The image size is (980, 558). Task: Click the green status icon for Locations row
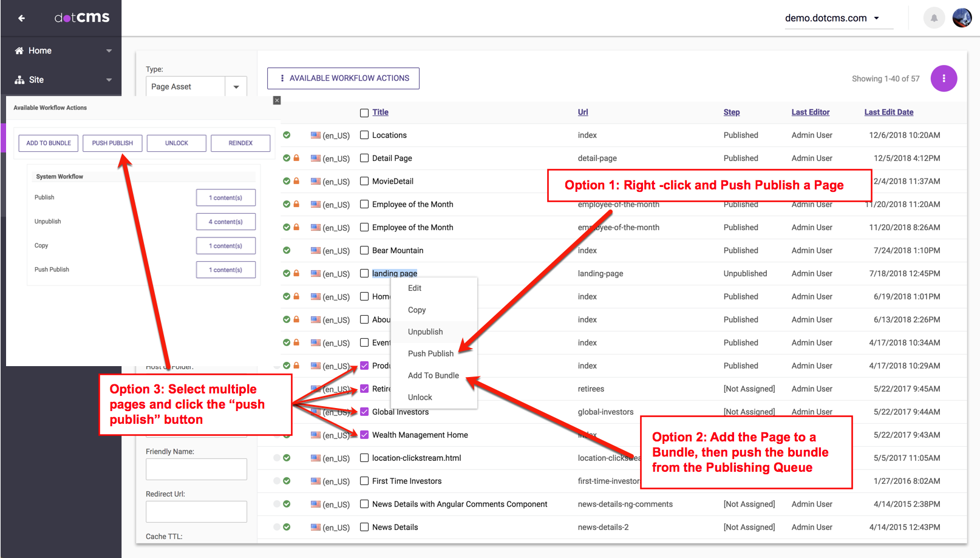click(287, 135)
